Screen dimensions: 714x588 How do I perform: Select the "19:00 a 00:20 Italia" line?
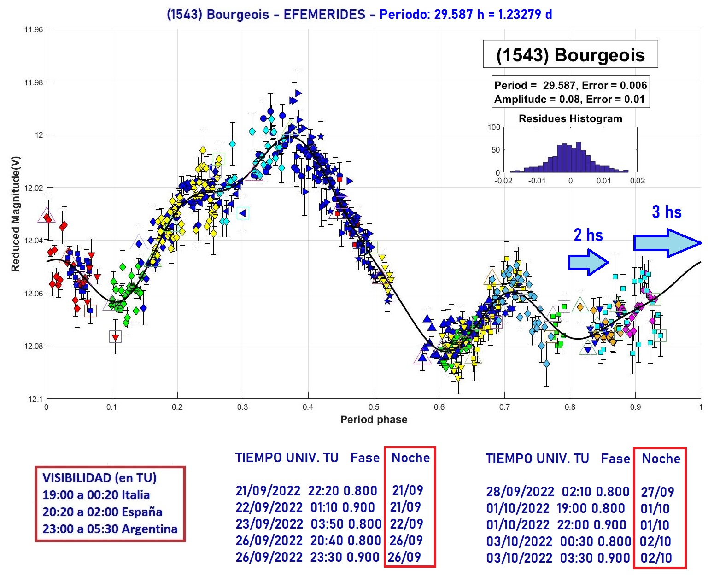click(96, 495)
